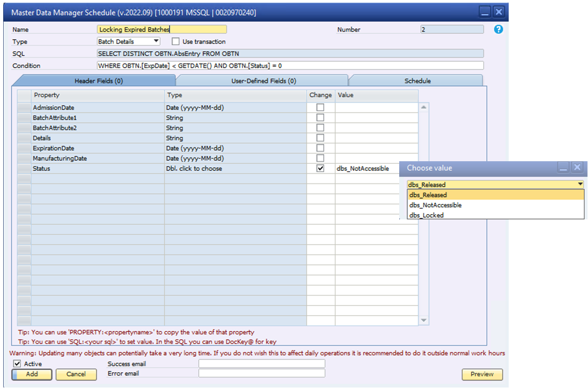Viewport: 588px width, 388px height.
Task: Click the Date type cell of ManufacturingDate row
Action: tap(235, 158)
